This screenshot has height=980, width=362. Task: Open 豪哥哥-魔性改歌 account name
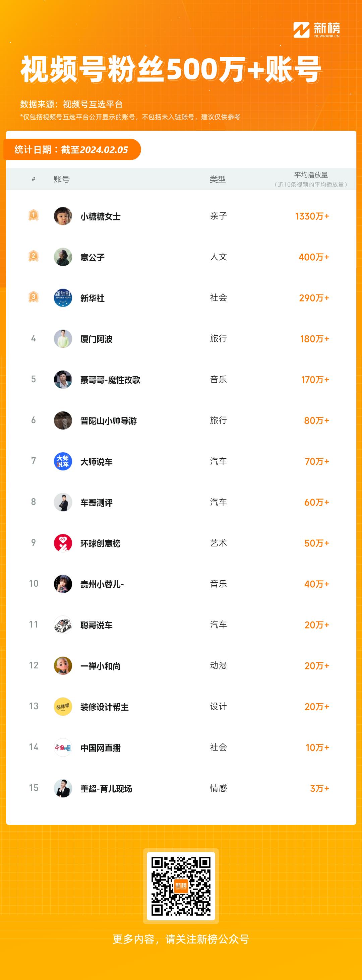coord(110,380)
